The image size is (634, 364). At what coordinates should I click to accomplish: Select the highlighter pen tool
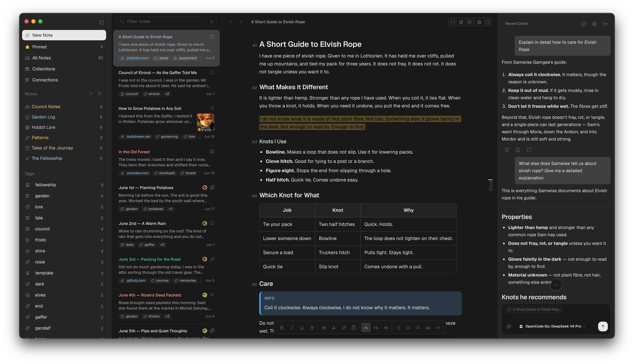click(334, 327)
